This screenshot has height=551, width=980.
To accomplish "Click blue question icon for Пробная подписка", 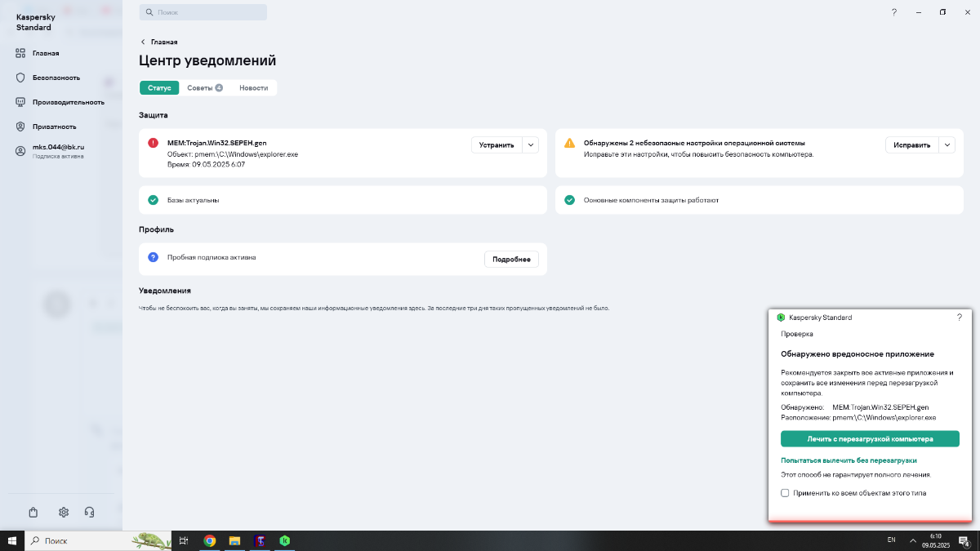I will click(153, 256).
